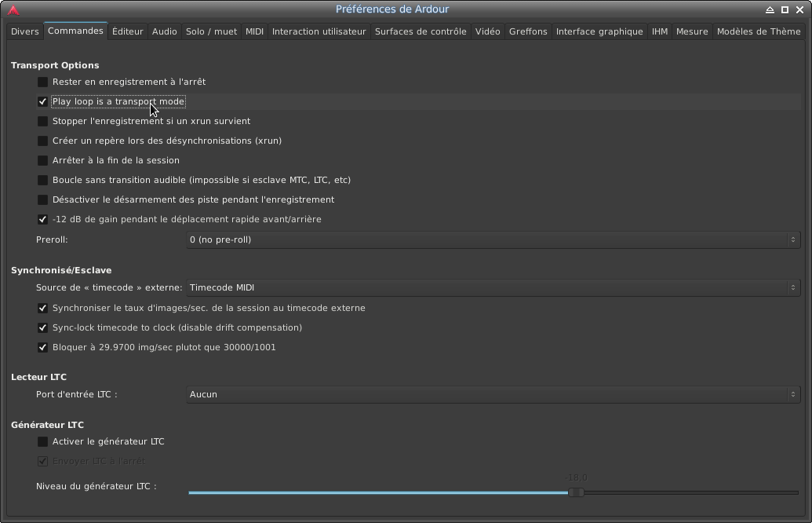Click the disabled Envoyer LTC à l'arrêt checkbox
812x523 pixels.
pyautogui.click(x=42, y=461)
